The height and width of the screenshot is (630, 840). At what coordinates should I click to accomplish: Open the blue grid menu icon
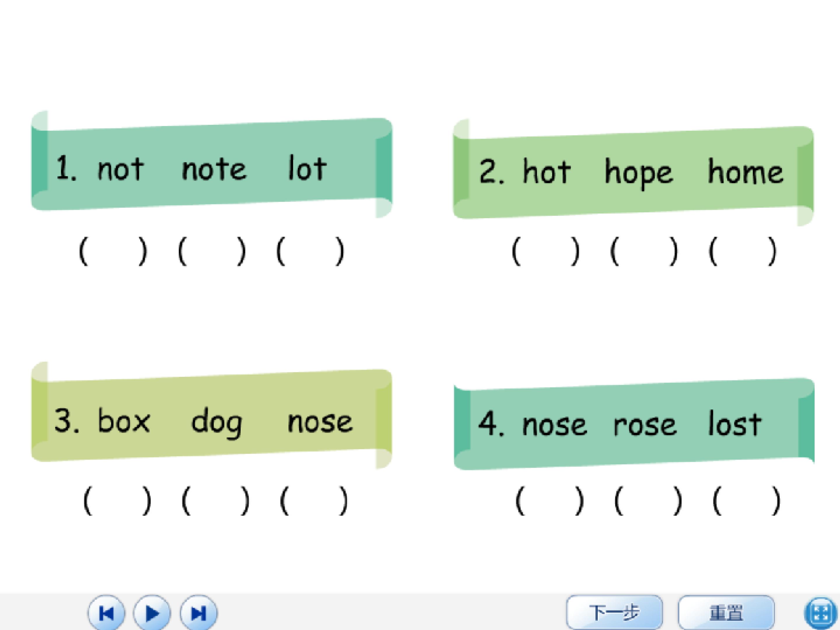pyautogui.click(x=821, y=614)
